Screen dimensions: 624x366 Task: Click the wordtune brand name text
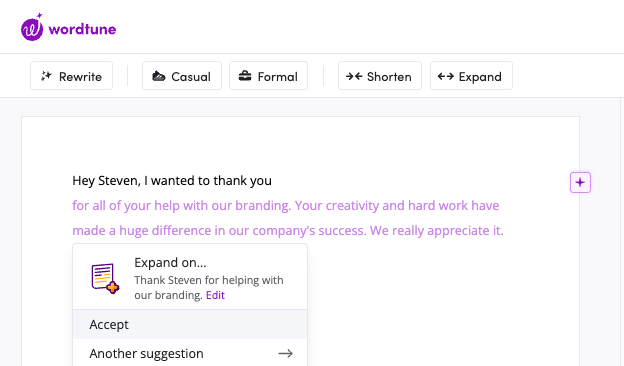click(82, 29)
